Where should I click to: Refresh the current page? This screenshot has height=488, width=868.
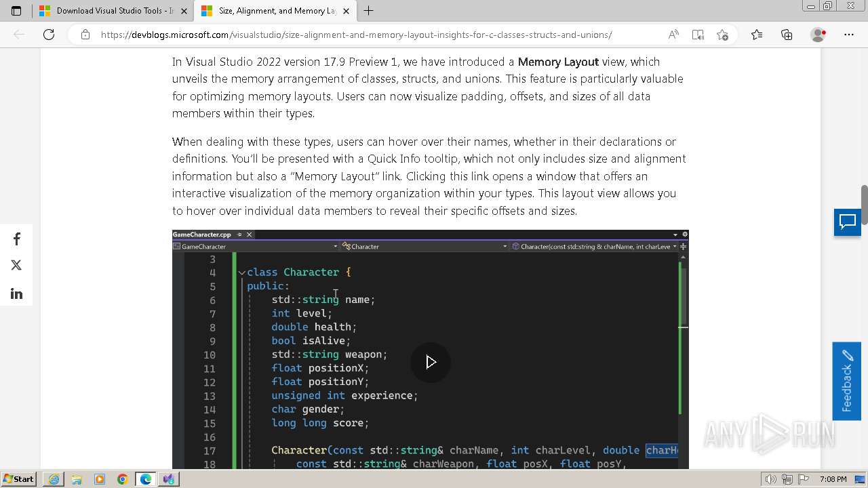coord(49,35)
